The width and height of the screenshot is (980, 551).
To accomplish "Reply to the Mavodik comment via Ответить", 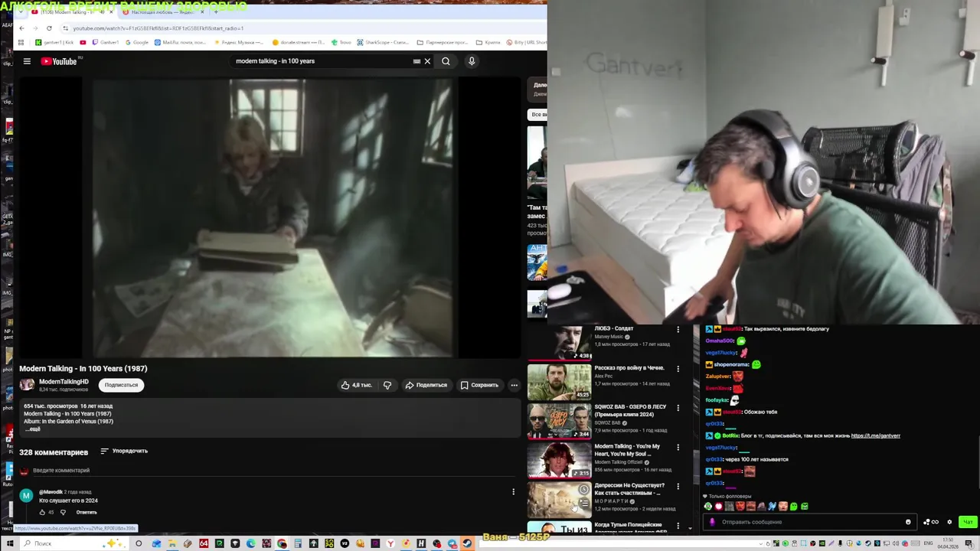I will (87, 512).
